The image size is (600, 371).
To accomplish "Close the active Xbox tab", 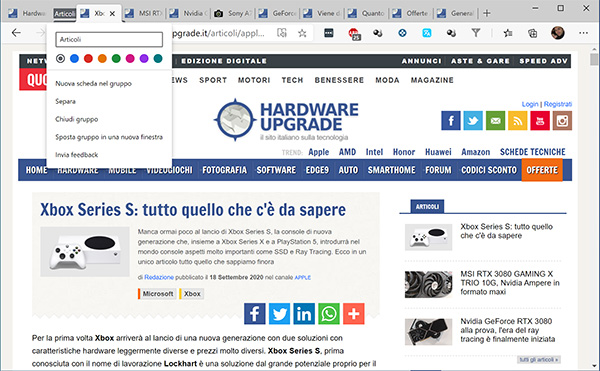I will (112, 14).
